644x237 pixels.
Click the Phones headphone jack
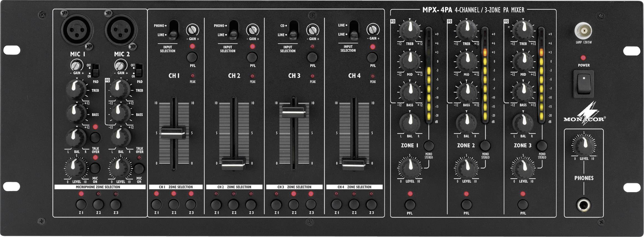(x=583, y=205)
